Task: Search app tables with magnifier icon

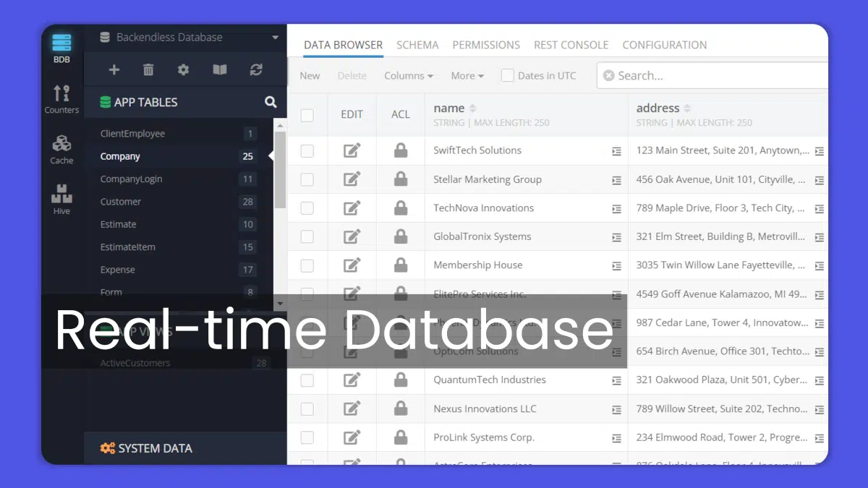Action: [271, 102]
